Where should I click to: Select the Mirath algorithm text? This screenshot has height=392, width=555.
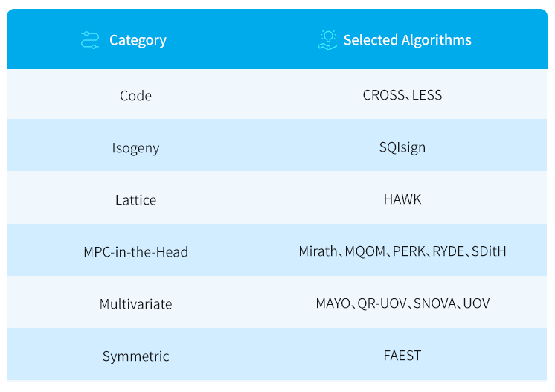318,251
